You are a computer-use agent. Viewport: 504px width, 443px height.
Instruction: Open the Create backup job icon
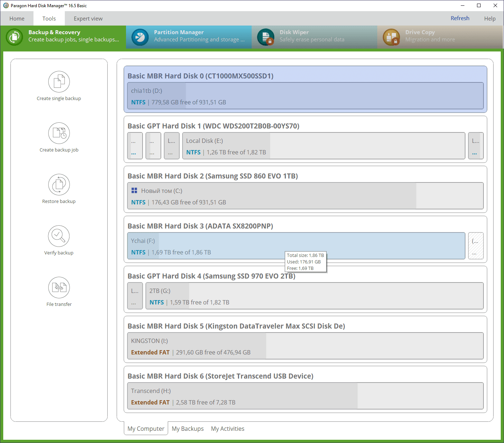[59, 133]
